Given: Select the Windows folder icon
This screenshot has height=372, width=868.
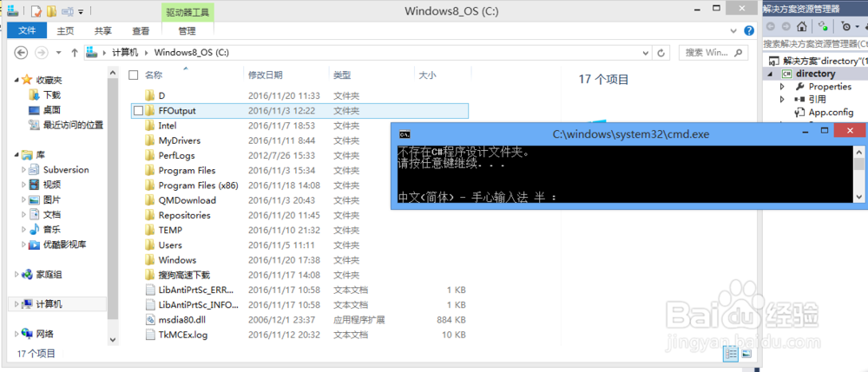Looking at the screenshot, I should pos(149,260).
